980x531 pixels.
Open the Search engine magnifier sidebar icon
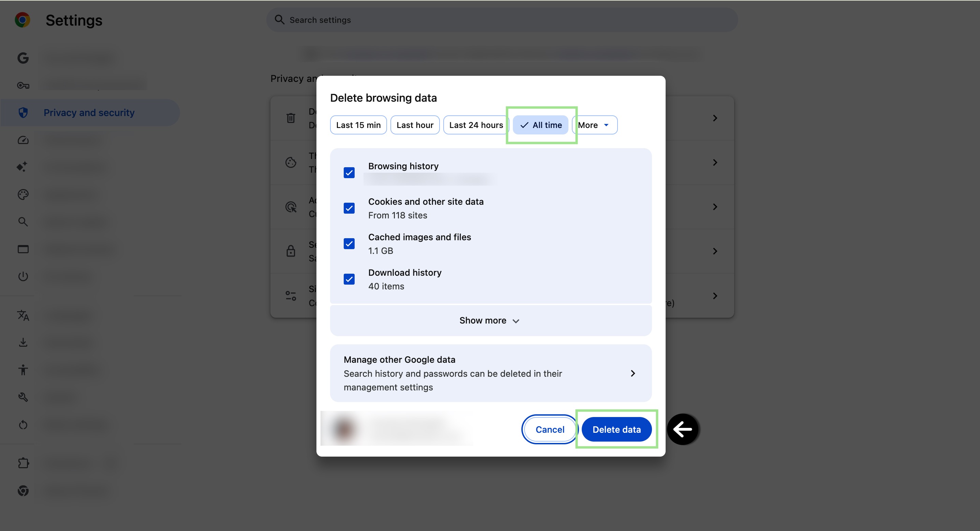click(x=23, y=221)
